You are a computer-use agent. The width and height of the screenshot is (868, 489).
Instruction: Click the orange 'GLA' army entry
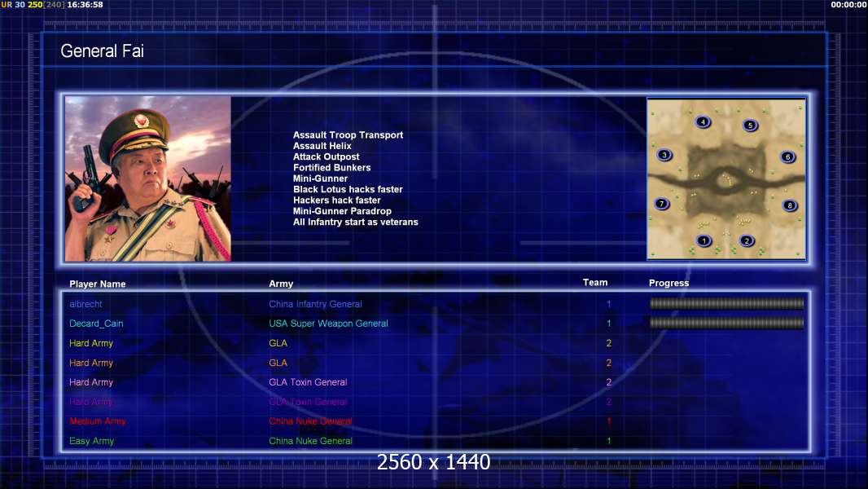tap(278, 363)
